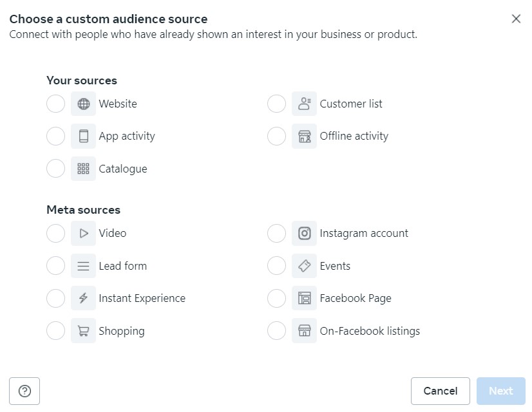Click the Offline activity label text
This screenshot has width=532, height=412.
(x=354, y=136)
